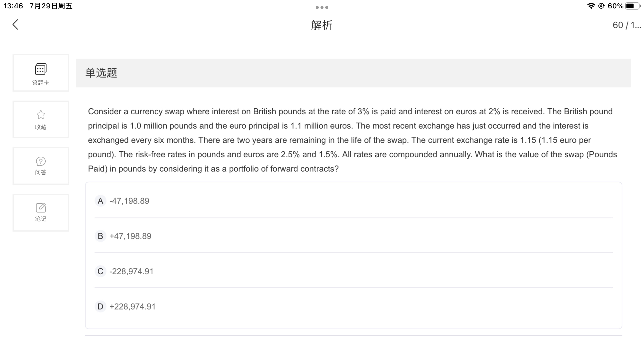
Task: Tap the Wi-Fi status icon
Action: pos(591,6)
